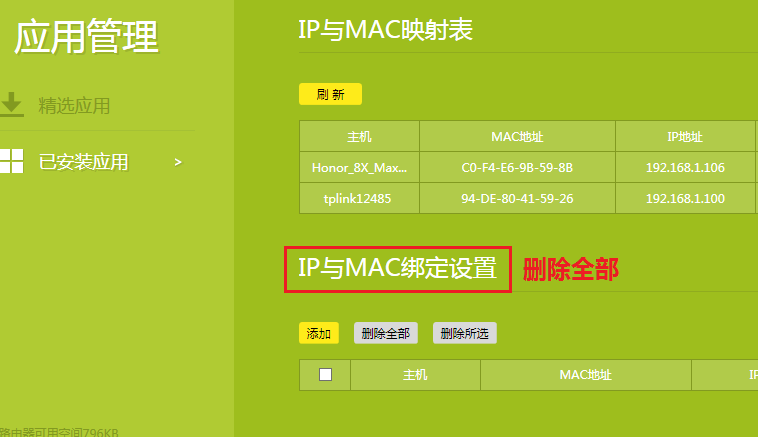Expand the 已安装应用 chevron arrow

coord(178,161)
